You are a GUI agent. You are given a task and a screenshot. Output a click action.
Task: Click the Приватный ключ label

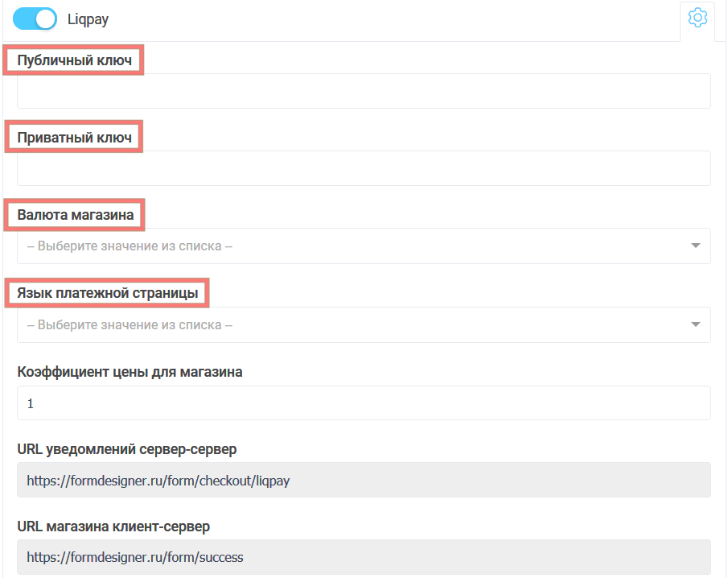[74, 138]
